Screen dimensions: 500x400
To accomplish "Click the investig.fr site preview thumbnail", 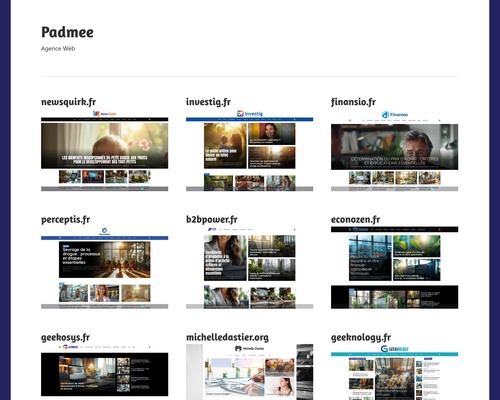I will point(250,150).
